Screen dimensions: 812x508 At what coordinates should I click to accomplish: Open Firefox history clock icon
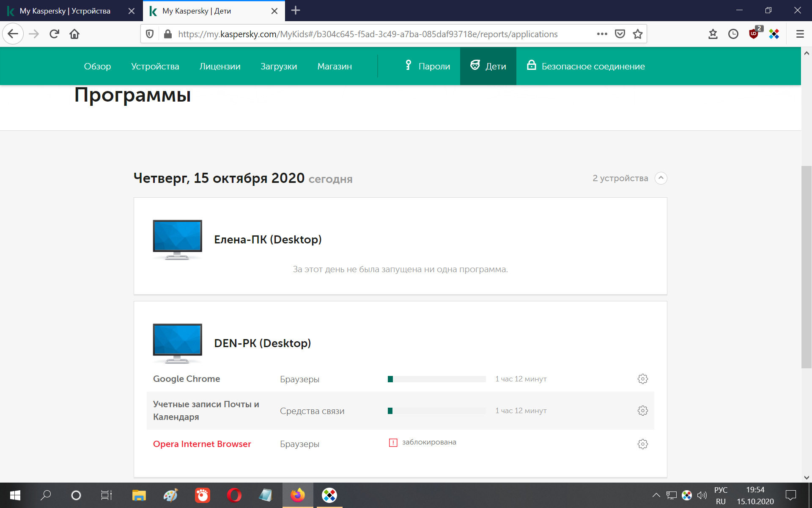(x=733, y=34)
